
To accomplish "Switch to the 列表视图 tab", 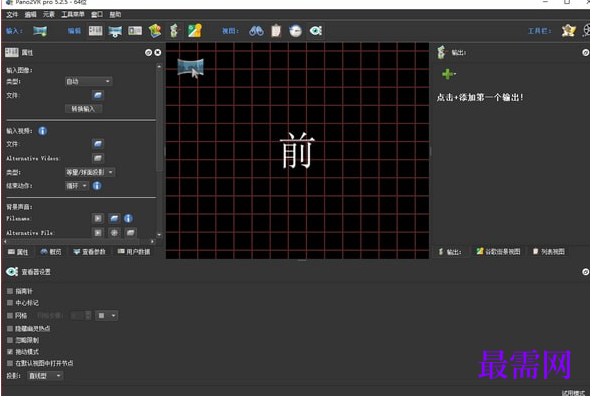I will click(549, 252).
